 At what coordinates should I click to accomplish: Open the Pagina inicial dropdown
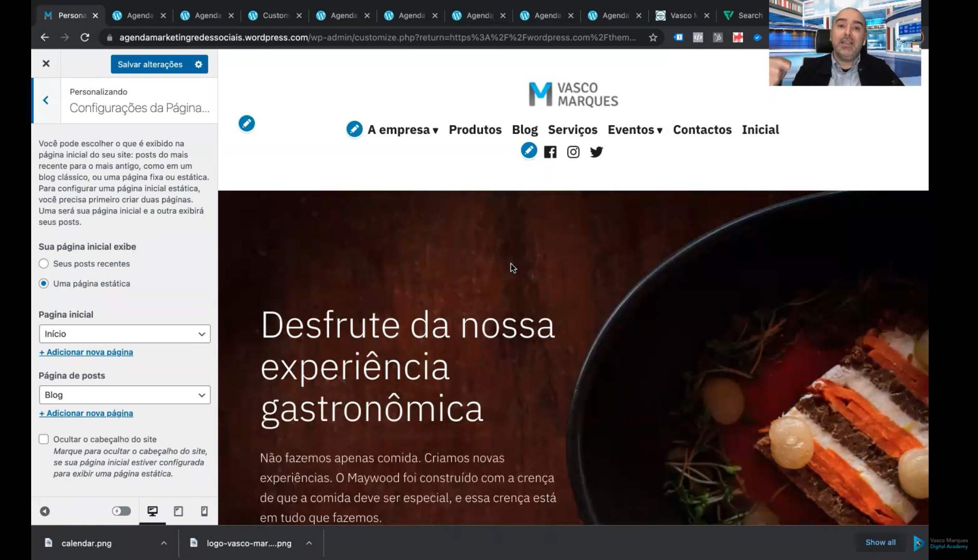pyautogui.click(x=125, y=334)
